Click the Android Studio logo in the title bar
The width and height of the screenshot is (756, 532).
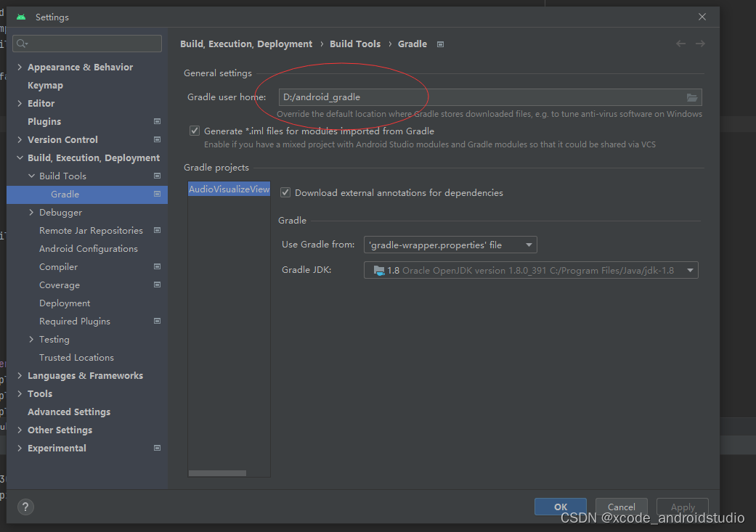click(21, 17)
